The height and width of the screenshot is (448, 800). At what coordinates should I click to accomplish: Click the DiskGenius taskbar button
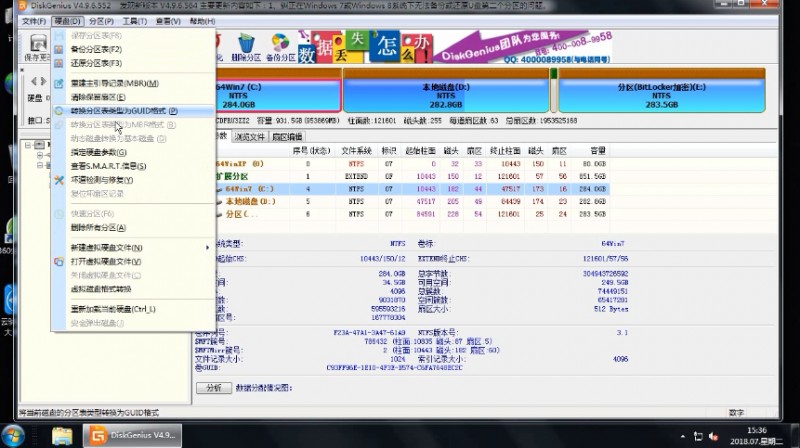[x=132, y=436]
